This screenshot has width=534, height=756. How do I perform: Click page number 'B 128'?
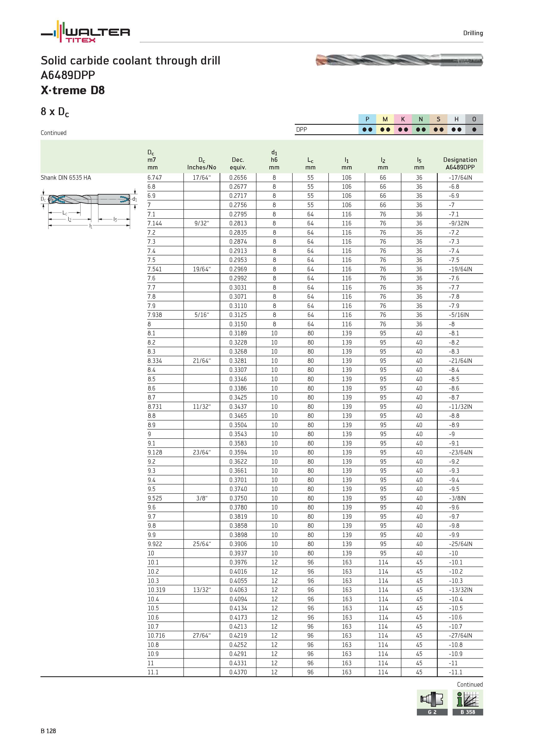pos(48,731)
